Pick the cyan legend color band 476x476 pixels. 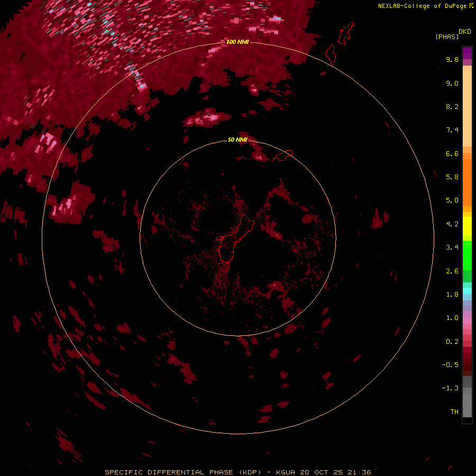[x=467, y=291]
